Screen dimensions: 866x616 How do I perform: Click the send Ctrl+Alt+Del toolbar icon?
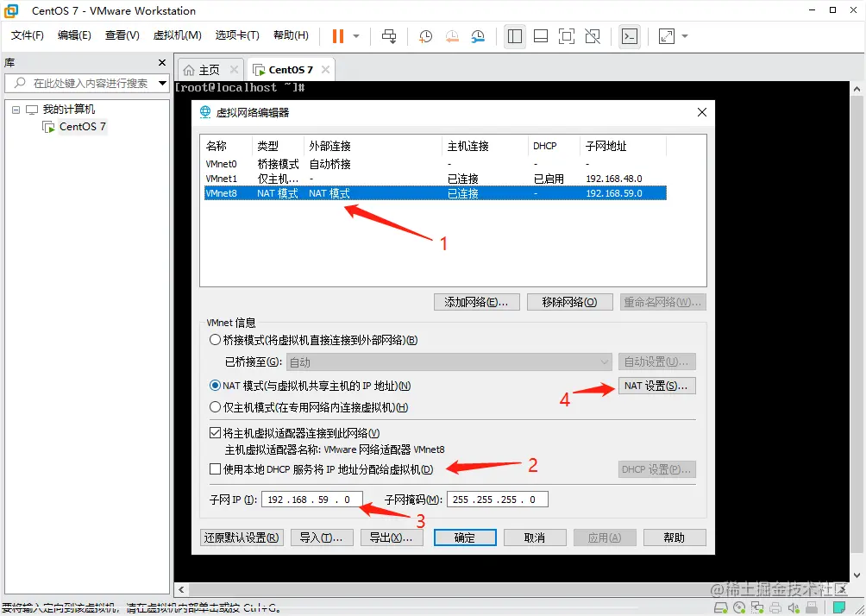(x=389, y=36)
